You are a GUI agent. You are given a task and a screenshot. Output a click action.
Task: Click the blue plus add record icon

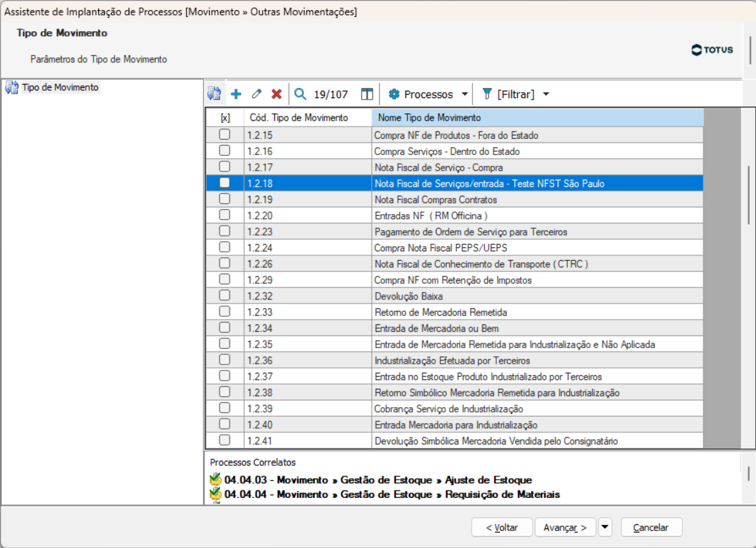point(236,94)
